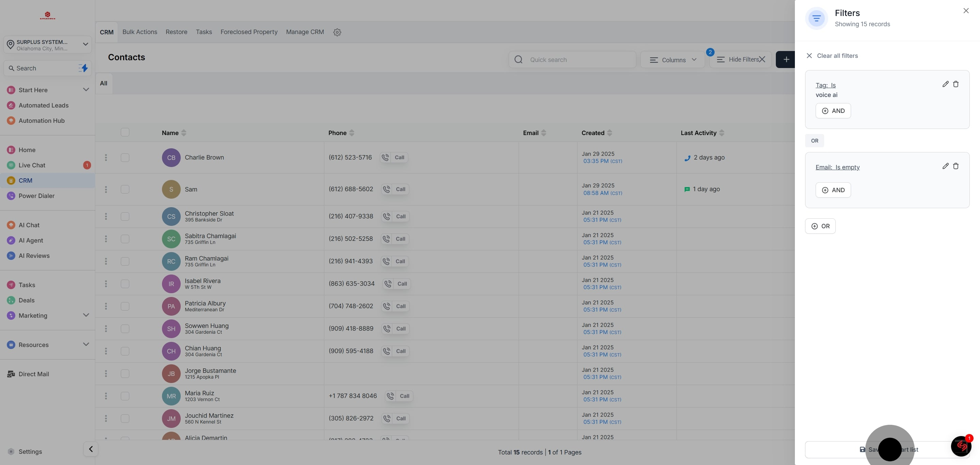The height and width of the screenshot is (465, 980).
Task: Click the lightning quick-actions icon beside Search
Action: [x=83, y=68]
